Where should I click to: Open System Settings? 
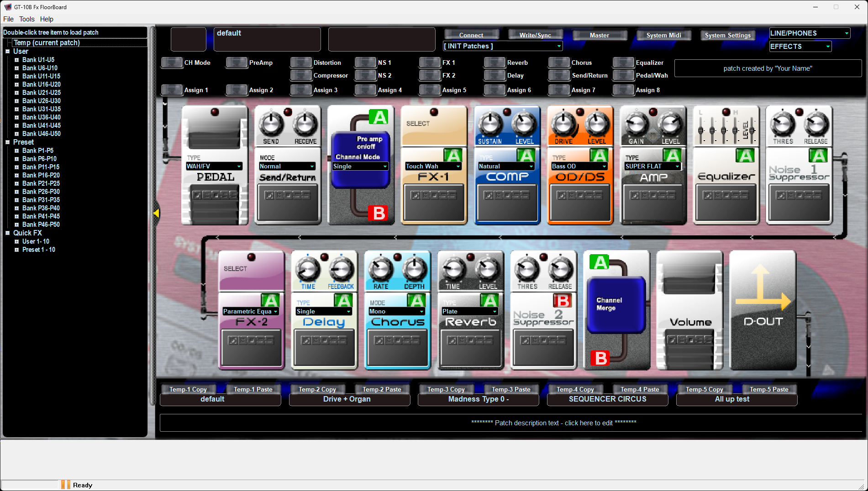click(728, 35)
